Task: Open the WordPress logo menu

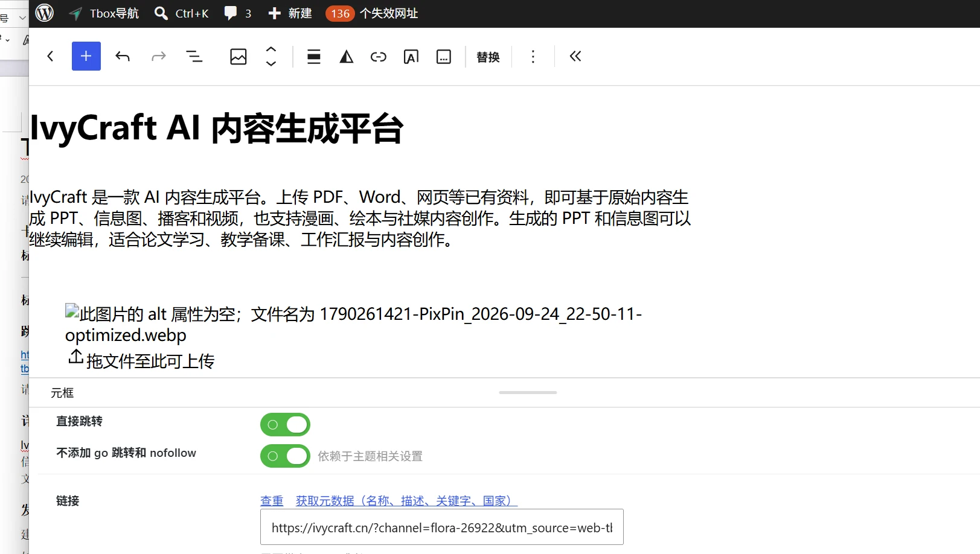Action: [x=45, y=13]
